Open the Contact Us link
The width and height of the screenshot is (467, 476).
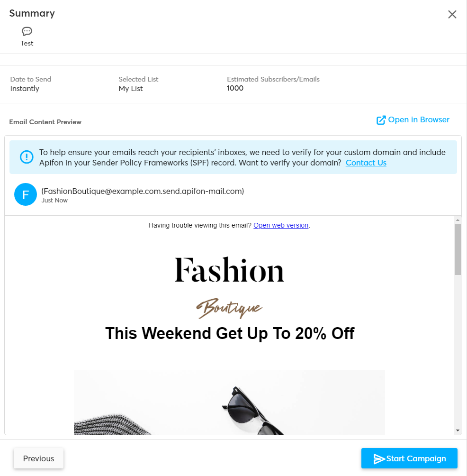point(366,163)
